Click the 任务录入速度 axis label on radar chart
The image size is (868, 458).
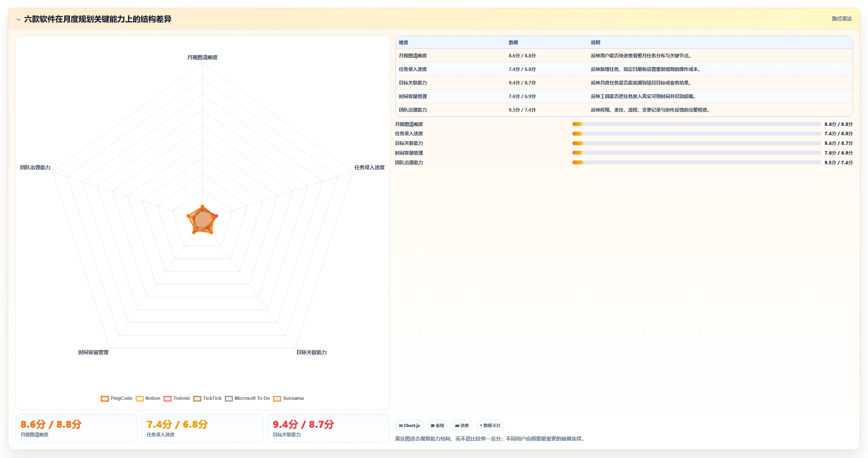369,167
